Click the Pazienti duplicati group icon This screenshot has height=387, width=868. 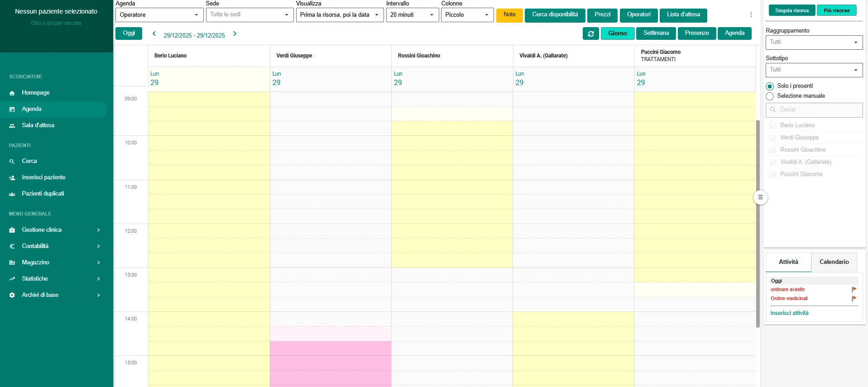(12, 194)
